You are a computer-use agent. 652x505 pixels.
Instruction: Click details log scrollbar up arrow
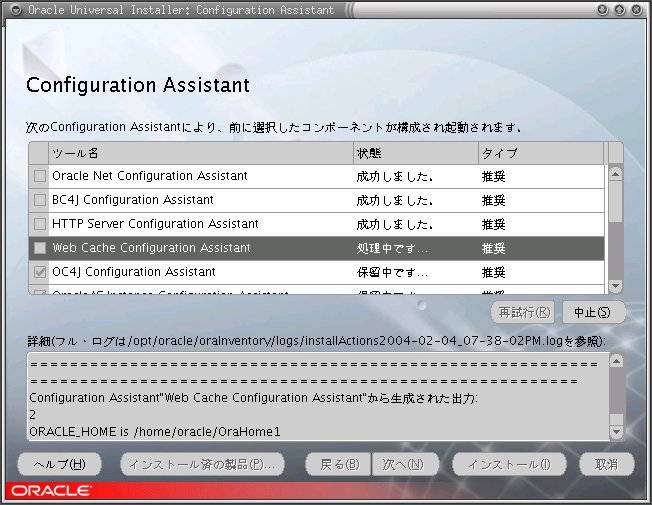(x=616, y=361)
